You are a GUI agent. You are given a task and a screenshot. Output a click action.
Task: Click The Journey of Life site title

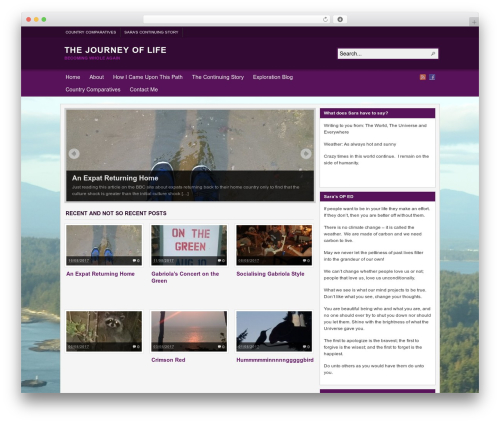point(115,50)
